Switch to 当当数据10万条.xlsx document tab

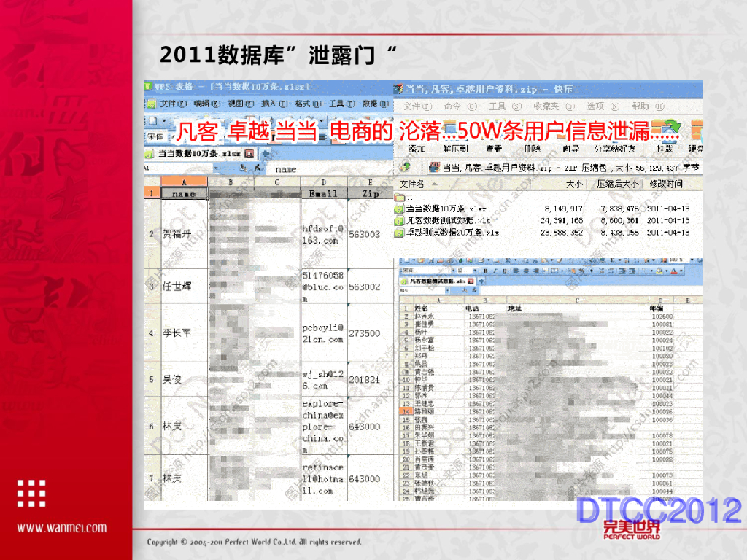[199, 154]
